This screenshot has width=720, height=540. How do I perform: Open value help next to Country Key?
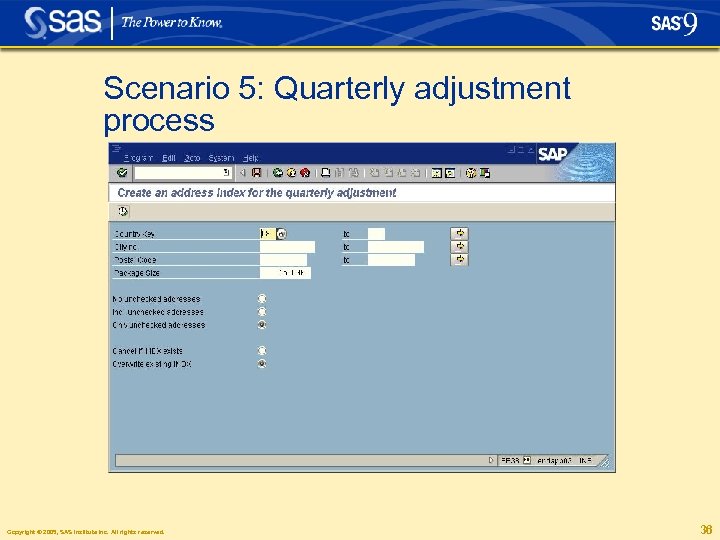[281, 234]
